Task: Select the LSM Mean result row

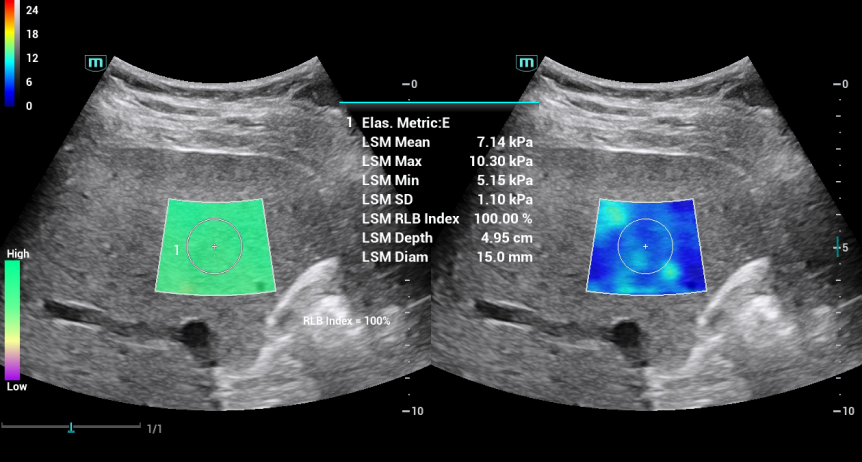Action: (446, 142)
